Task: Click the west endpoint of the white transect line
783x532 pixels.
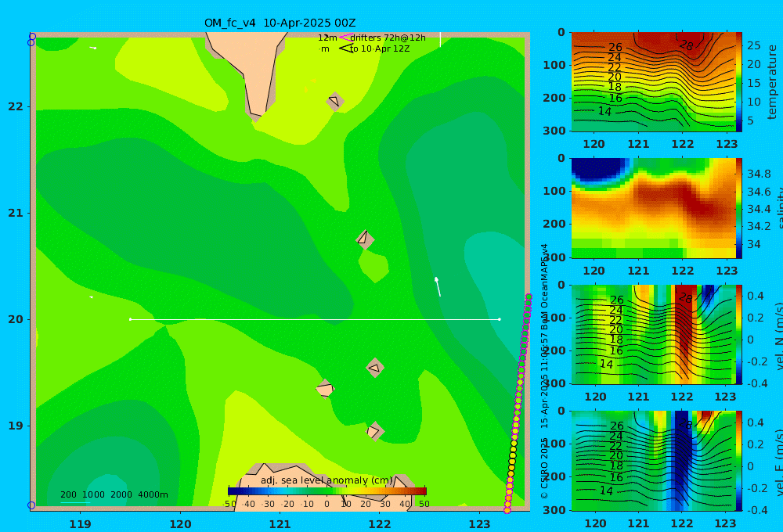Action: pyautogui.click(x=131, y=319)
